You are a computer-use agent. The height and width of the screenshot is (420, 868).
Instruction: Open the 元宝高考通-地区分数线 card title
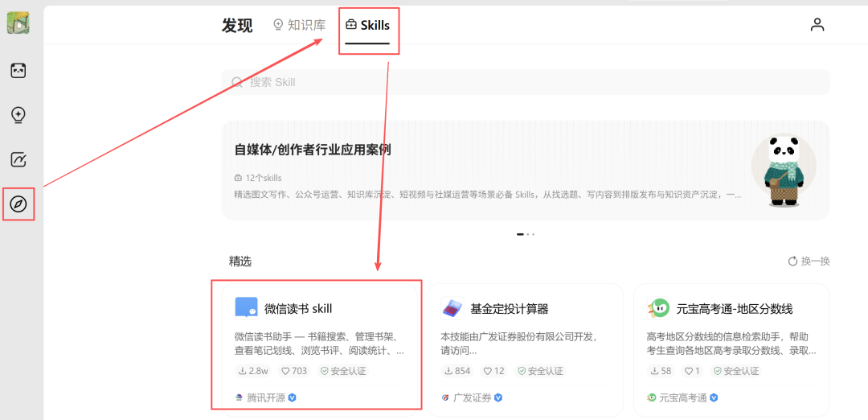(x=735, y=309)
